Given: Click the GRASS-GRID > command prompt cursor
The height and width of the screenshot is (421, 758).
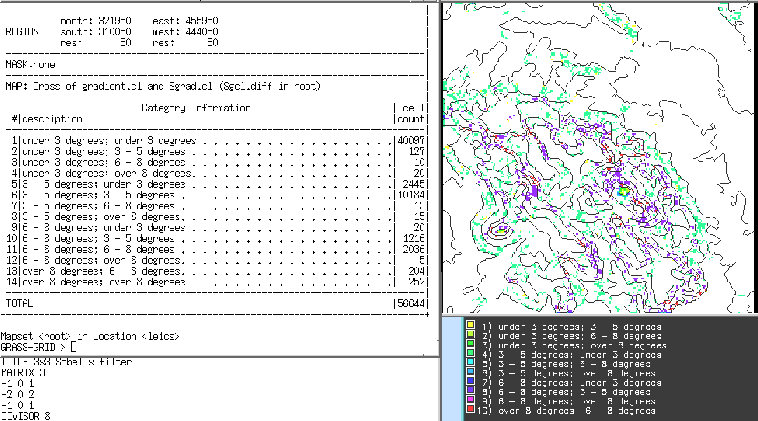Looking at the screenshot, I should click(73, 347).
